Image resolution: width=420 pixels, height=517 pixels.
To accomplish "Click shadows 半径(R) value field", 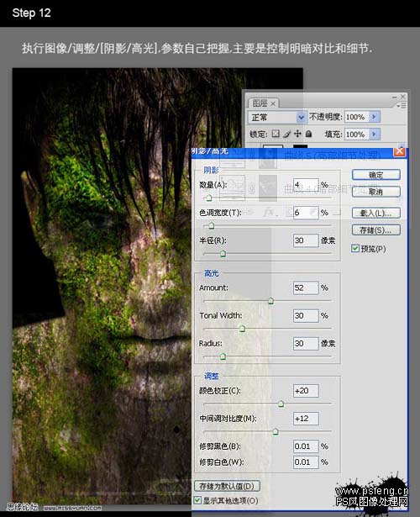I will [306, 240].
